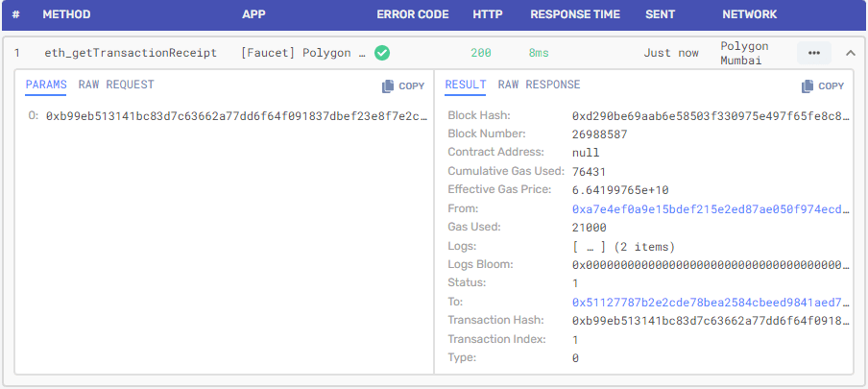The image size is (868, 389).
Task: Select the Params tab
Action: pos(46,85)
